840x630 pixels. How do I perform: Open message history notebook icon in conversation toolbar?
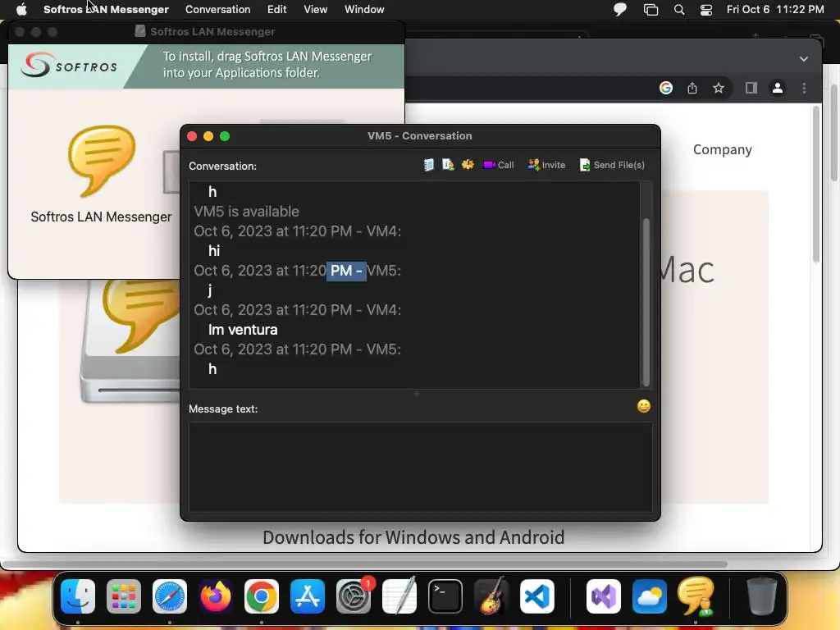(428, 165)
